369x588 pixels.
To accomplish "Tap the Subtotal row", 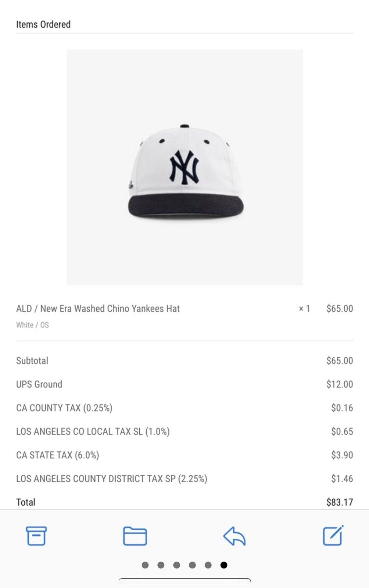I will click(184, 361).
